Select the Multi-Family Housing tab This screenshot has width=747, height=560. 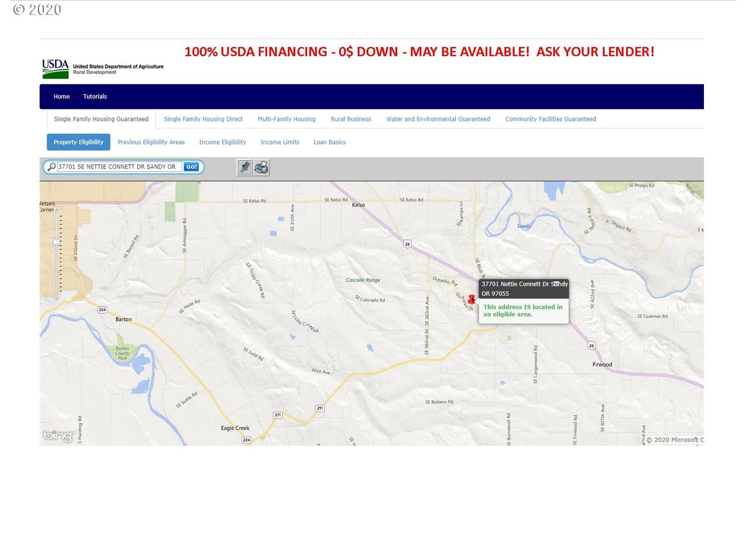tap(286, 119)
